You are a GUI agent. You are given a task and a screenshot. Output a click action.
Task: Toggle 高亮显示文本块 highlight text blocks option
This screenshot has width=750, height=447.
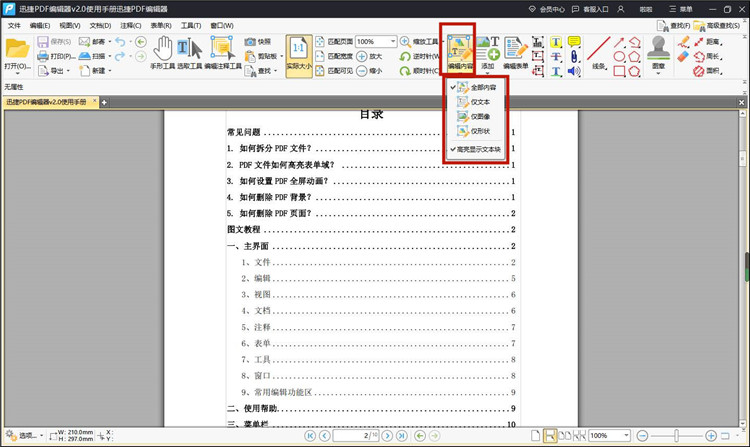[475, 149]
